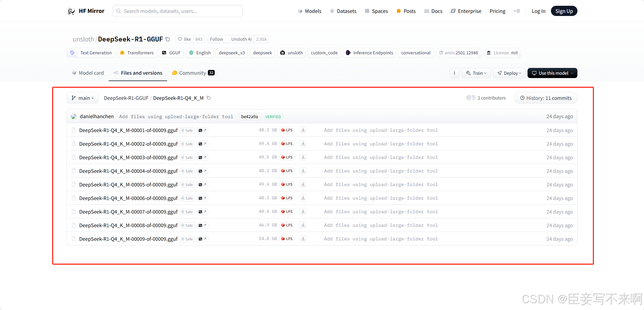Click Safe badge on 00006-of-00009 file
Viewport: 644px width, 310px height.
point(187,198)
